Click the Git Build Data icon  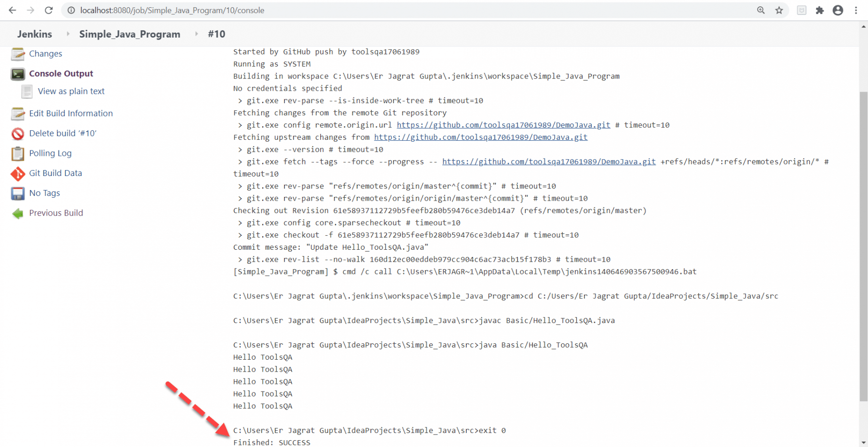click(x=18, y=174)
